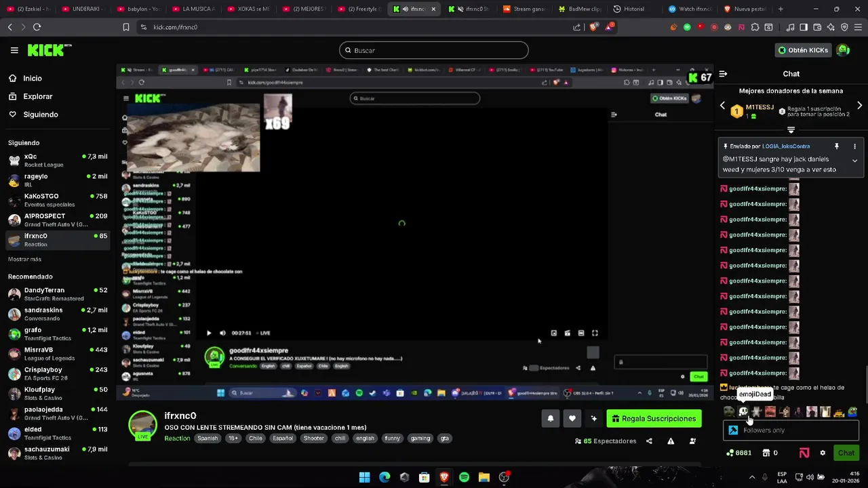Bookmark this page icon
The width and height of the screenshot is (868, 488).
125,27
